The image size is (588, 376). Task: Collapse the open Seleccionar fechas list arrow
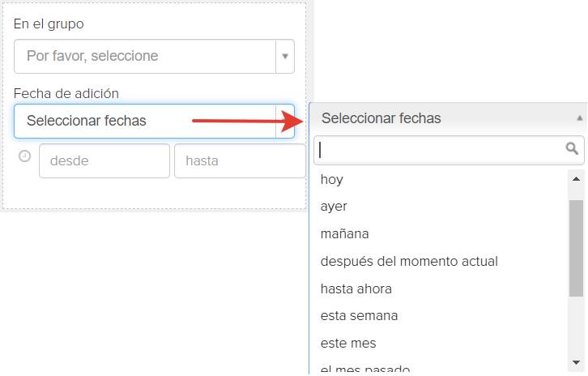pyautogui.click(x=580, y=118)
